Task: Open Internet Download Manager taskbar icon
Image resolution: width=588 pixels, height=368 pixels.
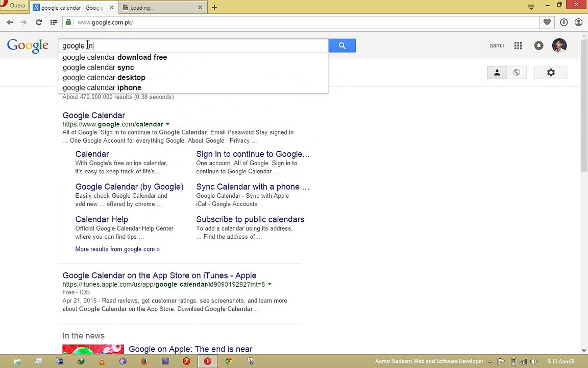Action: coord(81,361)
